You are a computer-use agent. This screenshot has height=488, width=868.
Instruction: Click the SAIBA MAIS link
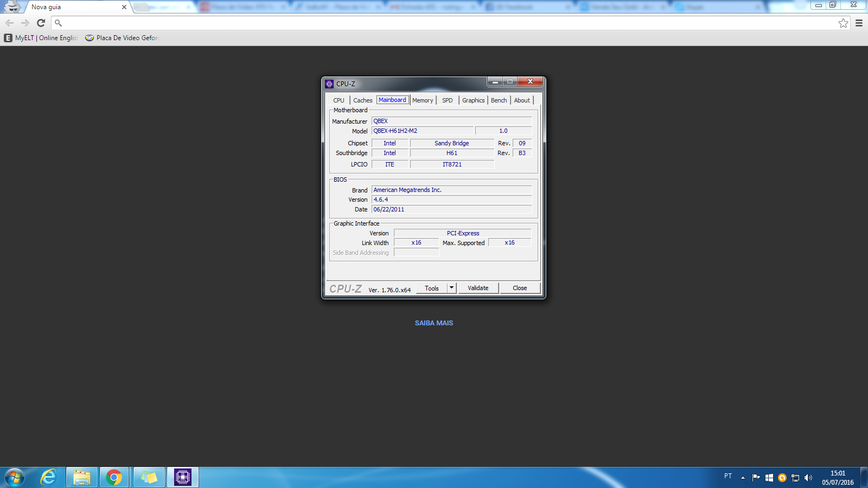[x=434, y=323]
